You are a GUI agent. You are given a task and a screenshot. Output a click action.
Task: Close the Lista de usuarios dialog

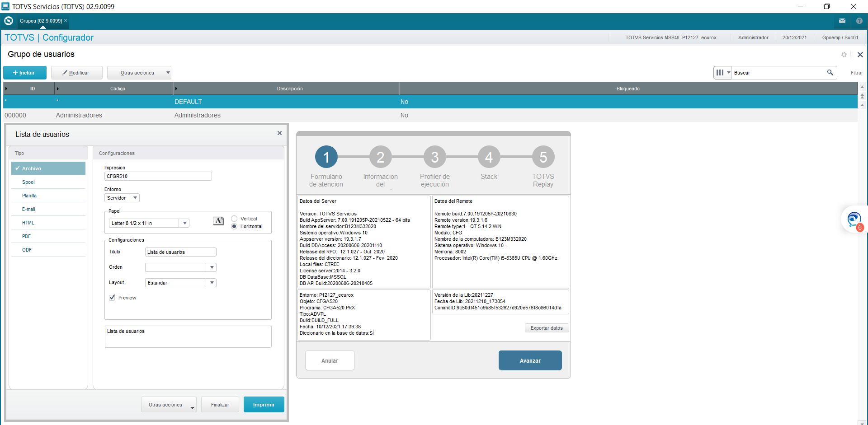(279, 133)
